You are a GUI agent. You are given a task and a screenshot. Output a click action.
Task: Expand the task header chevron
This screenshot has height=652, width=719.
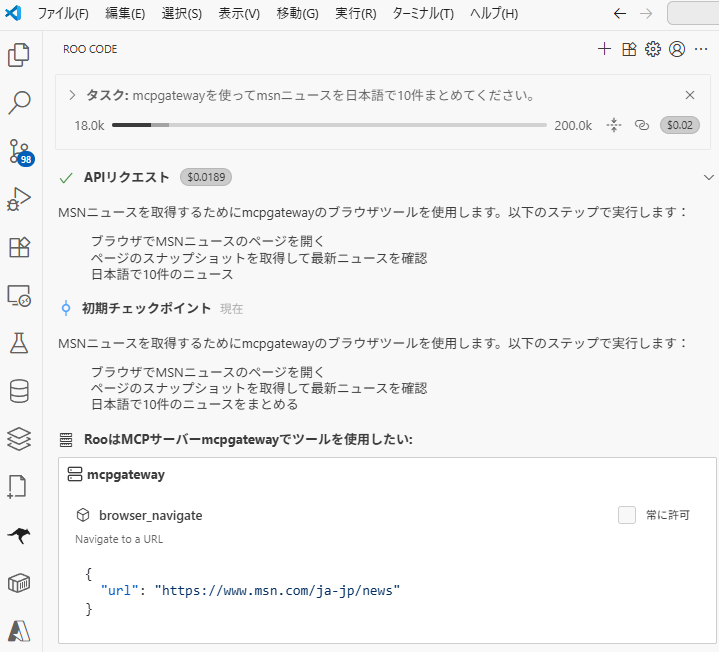pos(72,95)
